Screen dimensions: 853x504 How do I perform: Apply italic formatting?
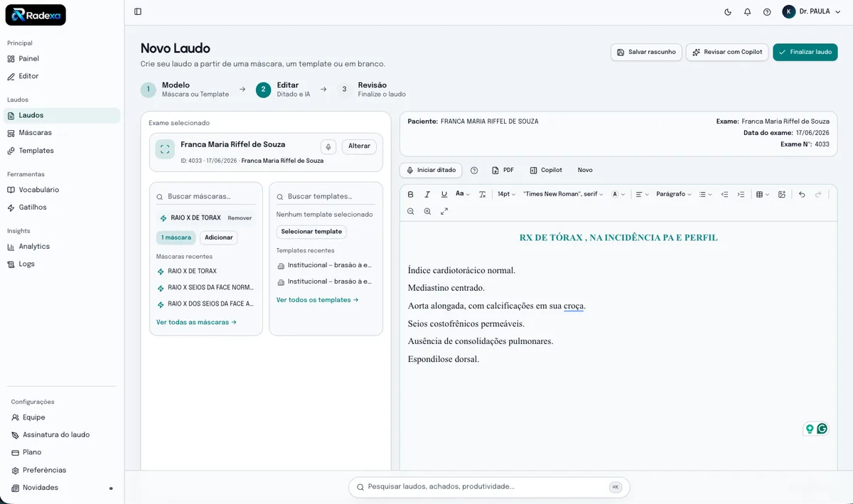pos(427,194)
